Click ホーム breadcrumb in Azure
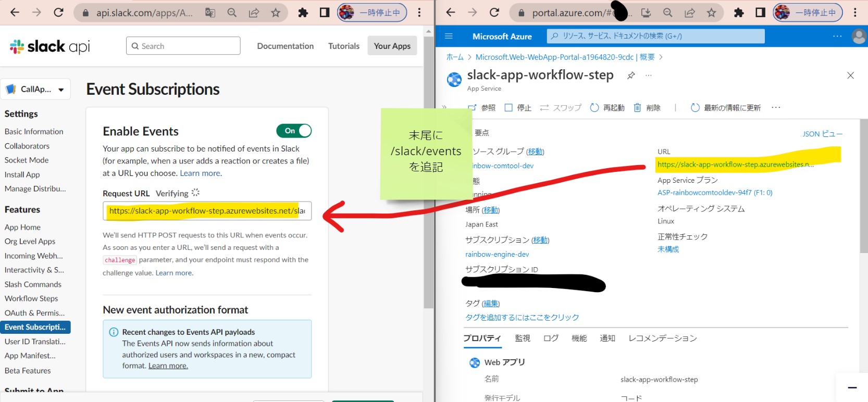 (x=455, y=57)
